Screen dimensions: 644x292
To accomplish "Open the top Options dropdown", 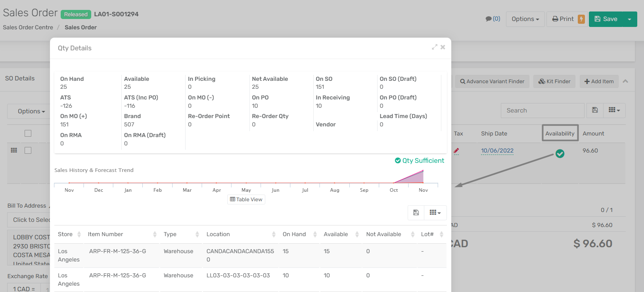I will click(x=525, y=19).
